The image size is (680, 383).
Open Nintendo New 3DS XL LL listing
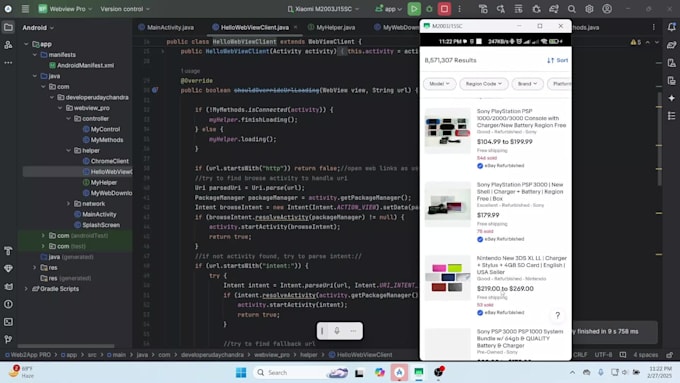522,265
